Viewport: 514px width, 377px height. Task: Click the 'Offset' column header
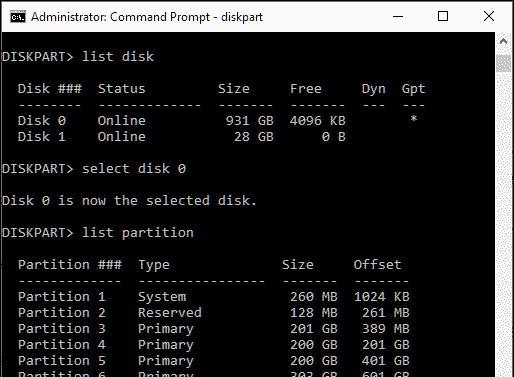(x=377, y=264)
